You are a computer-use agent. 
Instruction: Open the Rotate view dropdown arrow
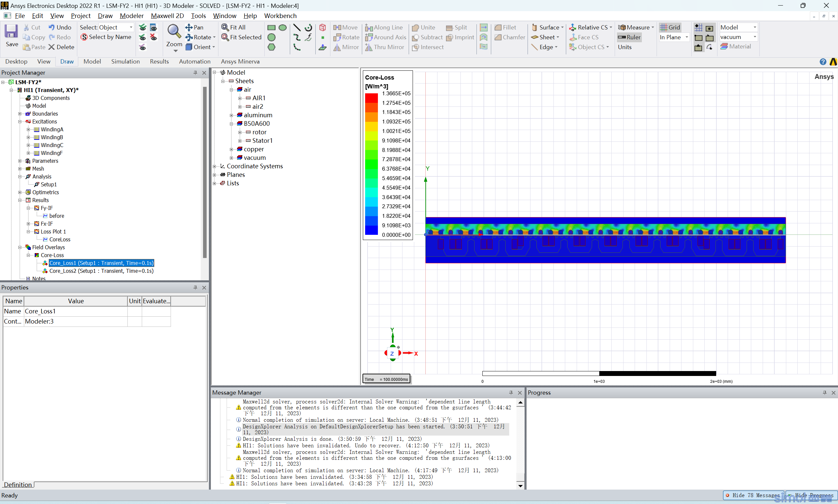point(214,37)
